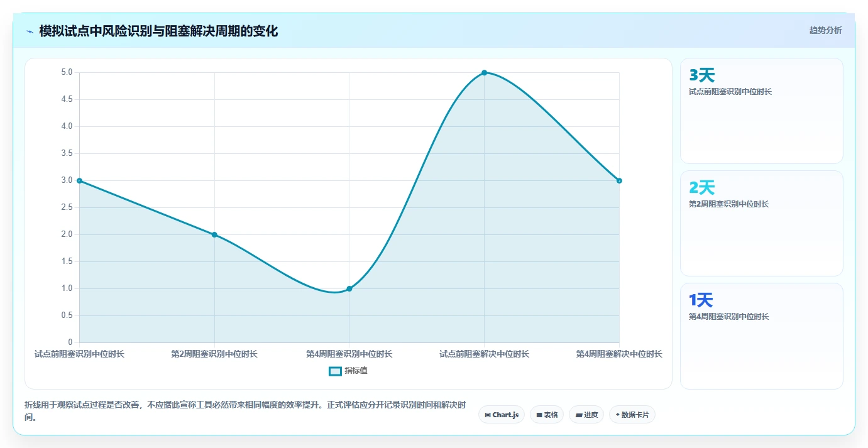The width and height of the screenshot is (868, 448).
Task: Click the chart title 模拟试点中风险识别与阻塞解决周期的变化
Action: 158,31
